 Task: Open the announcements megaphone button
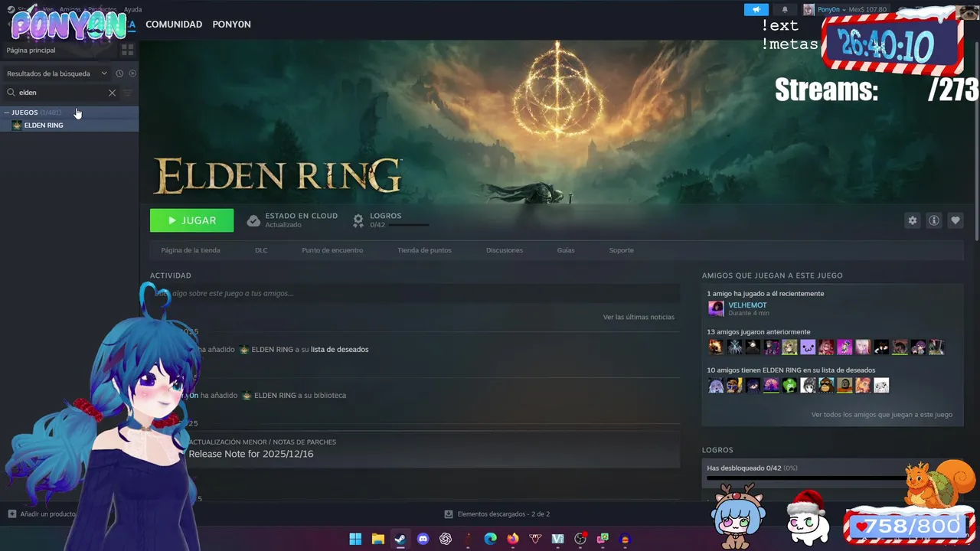tap(756, 10)
